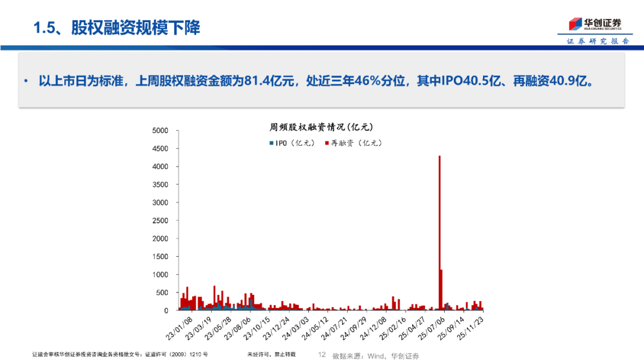Screen dimensions: 644x363
Task: Click the 证券研究报告 header label
Action: (597, 41)
